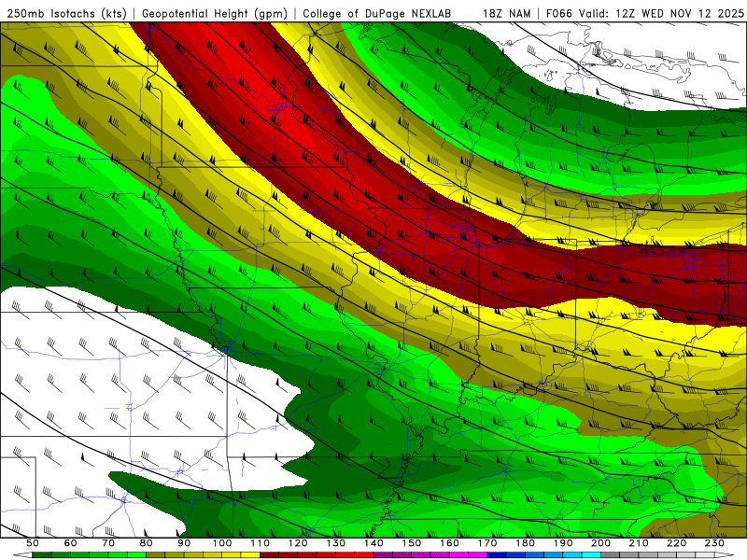Click the 190 label on the color scale

pos(563,543)
